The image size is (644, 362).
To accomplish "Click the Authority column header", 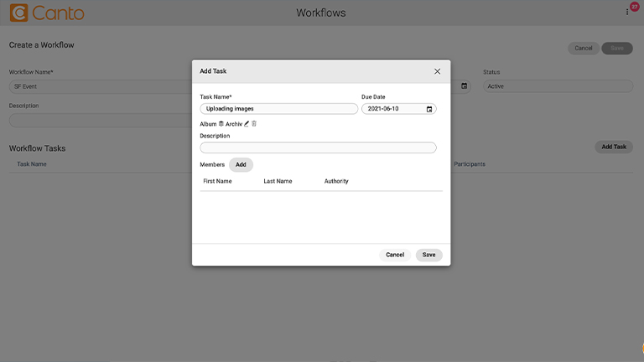I will [336, 181].
